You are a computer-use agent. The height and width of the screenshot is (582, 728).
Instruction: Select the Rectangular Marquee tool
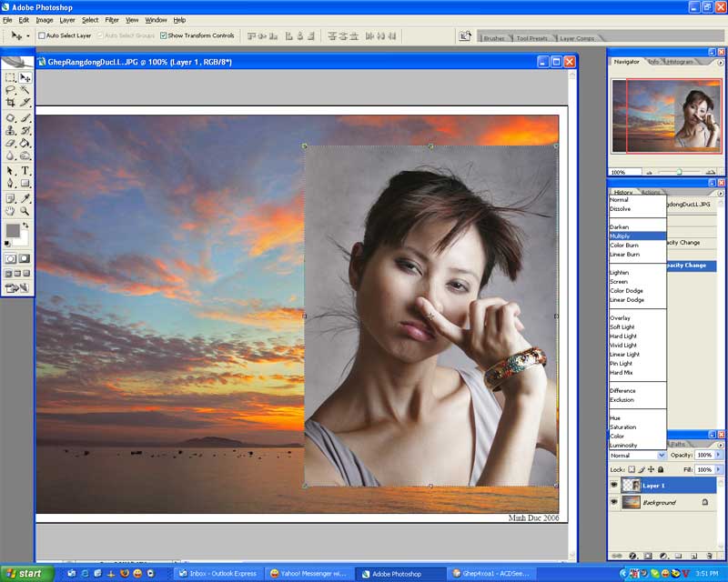(x=10, y=77)
